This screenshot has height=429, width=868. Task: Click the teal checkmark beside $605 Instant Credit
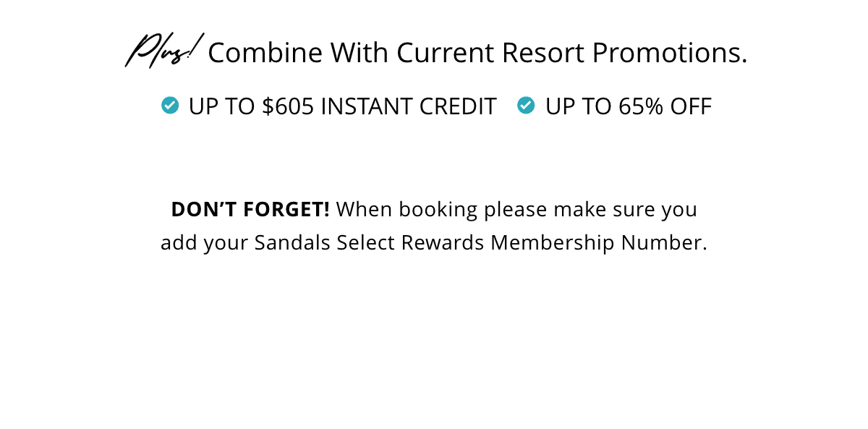(x=170, y=106)
